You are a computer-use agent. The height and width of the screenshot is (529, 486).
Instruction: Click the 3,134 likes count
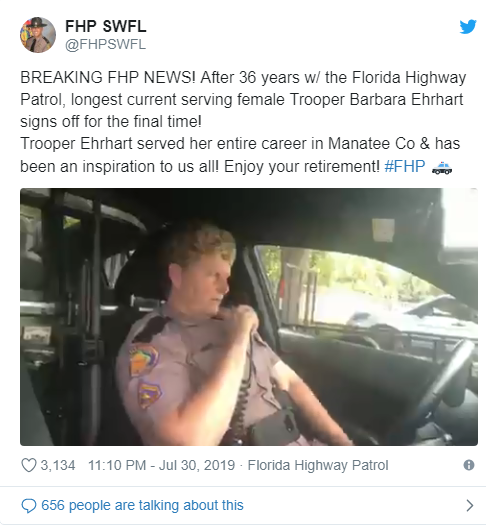pos(58,465)
